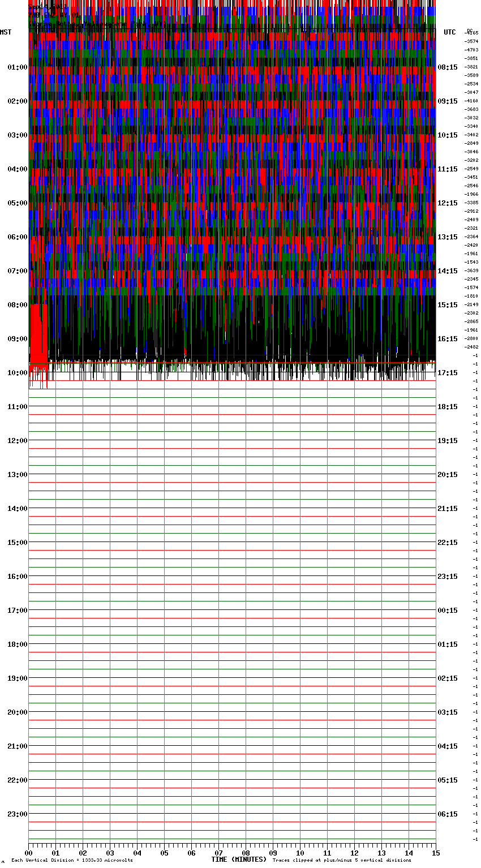481x868 pixels.
Task: Select the 15:00 MST hour label
Action: 18,543
